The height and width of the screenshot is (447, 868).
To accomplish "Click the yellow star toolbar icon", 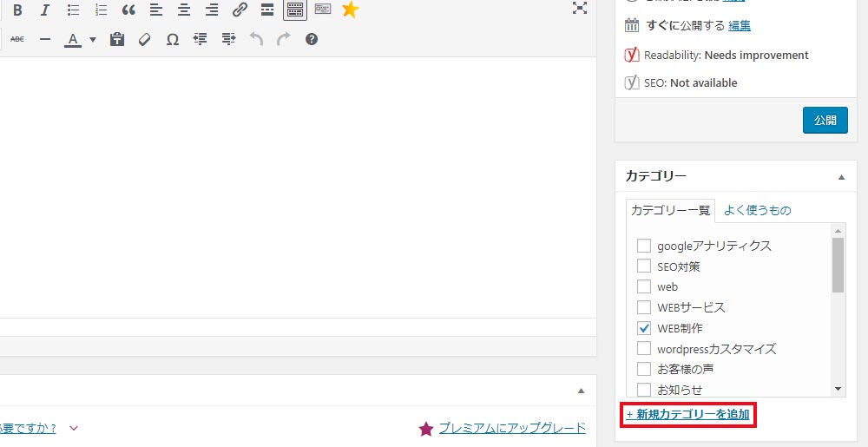I will (350, 9).
